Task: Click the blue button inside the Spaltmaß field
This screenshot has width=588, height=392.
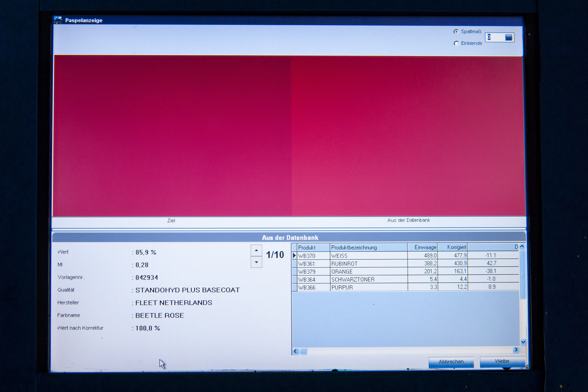Action: [508, 37]
